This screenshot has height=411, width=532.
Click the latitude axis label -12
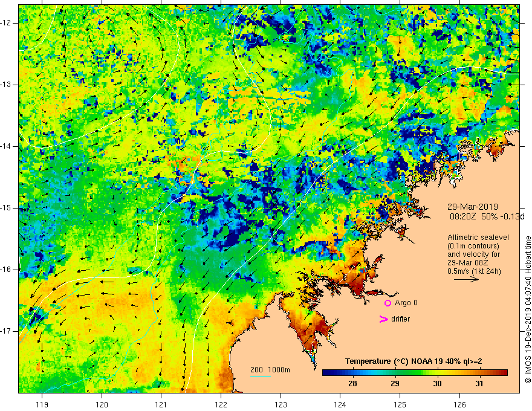pos(6,23)
